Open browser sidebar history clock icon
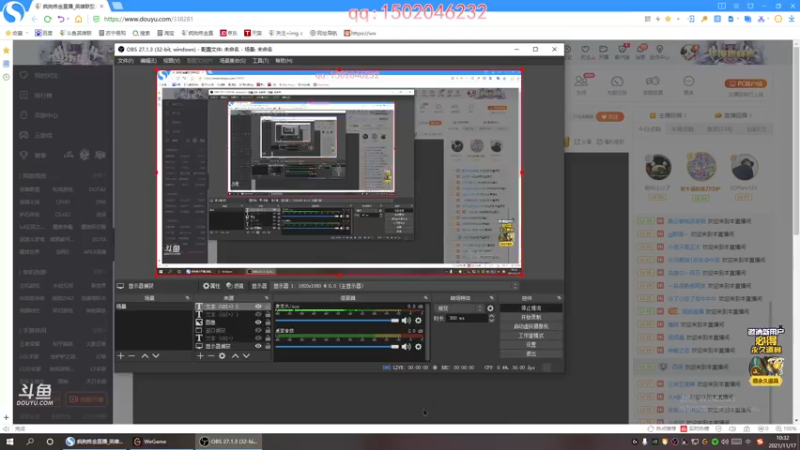800x450 pixels. point(6,78)
